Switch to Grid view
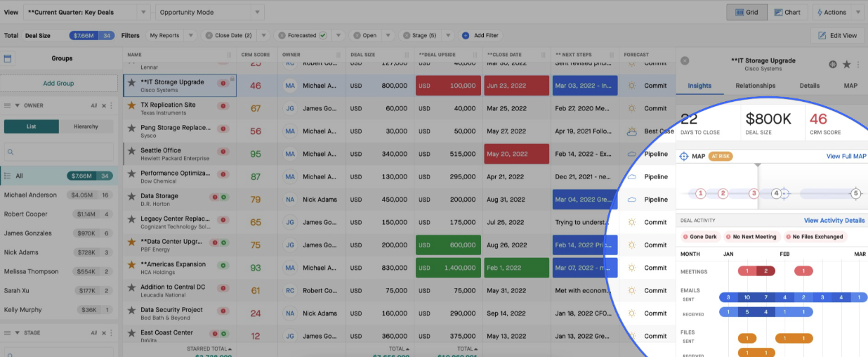868x357 pixels. click(x=747, y=13)
